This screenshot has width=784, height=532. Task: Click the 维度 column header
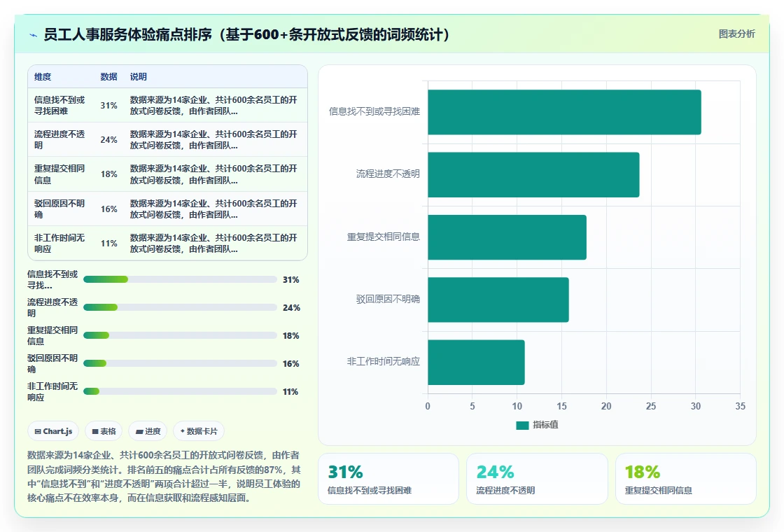coord(43,76)
